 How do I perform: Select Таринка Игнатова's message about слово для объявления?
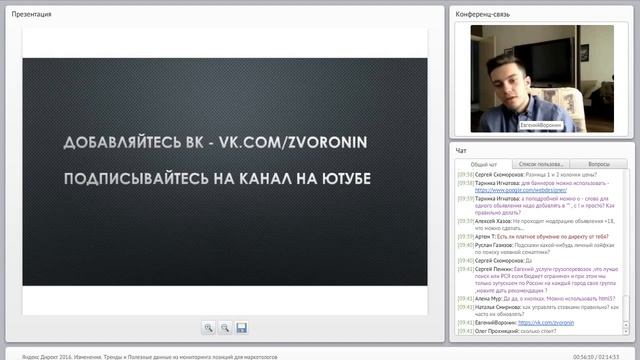(536, 206)
